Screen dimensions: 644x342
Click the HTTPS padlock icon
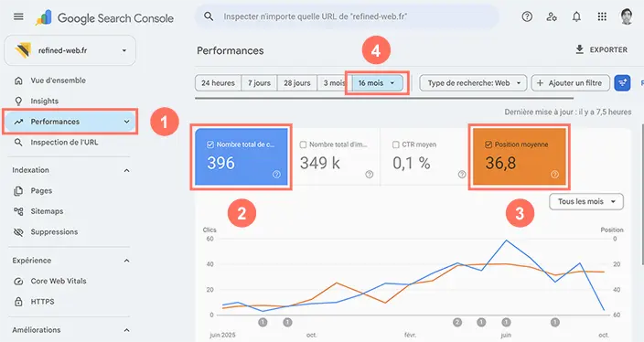coord(18,302)
